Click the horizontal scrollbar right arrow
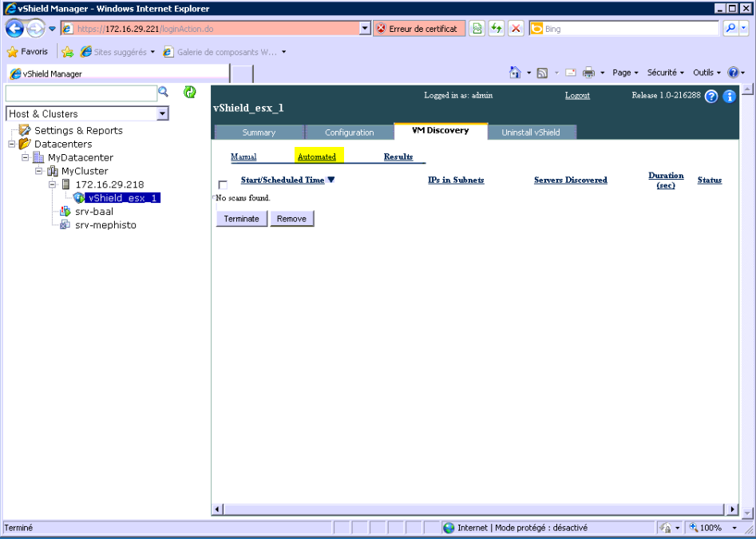 (x=733, y=509)
